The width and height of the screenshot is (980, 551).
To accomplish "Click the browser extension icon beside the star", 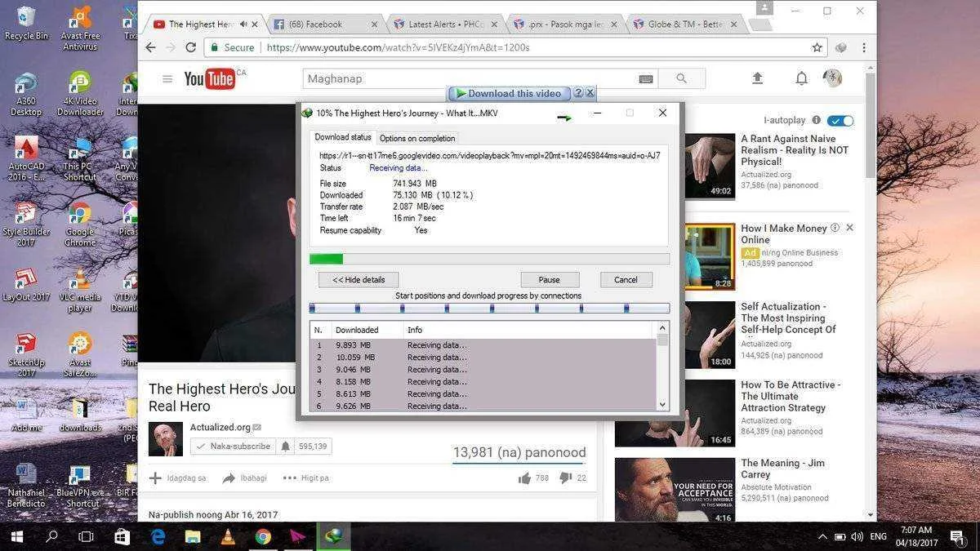I will coord(841,47).
